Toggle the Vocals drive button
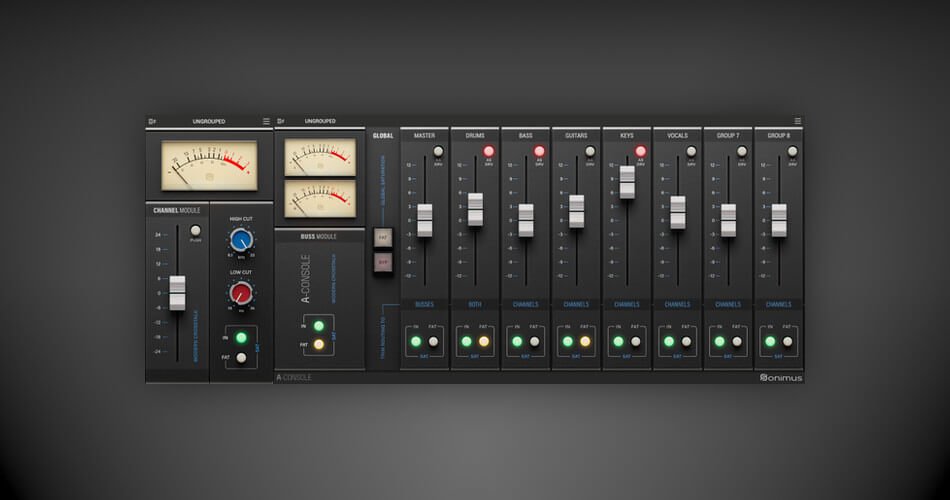950x500 pixels. pyautogui.click(x=691, y=151)
